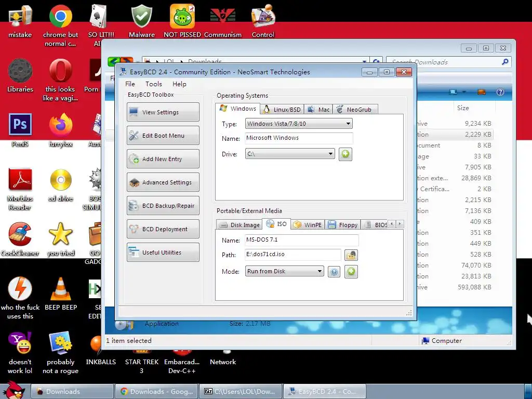Add the ISO entry with green plus icon

coord(351,271)
